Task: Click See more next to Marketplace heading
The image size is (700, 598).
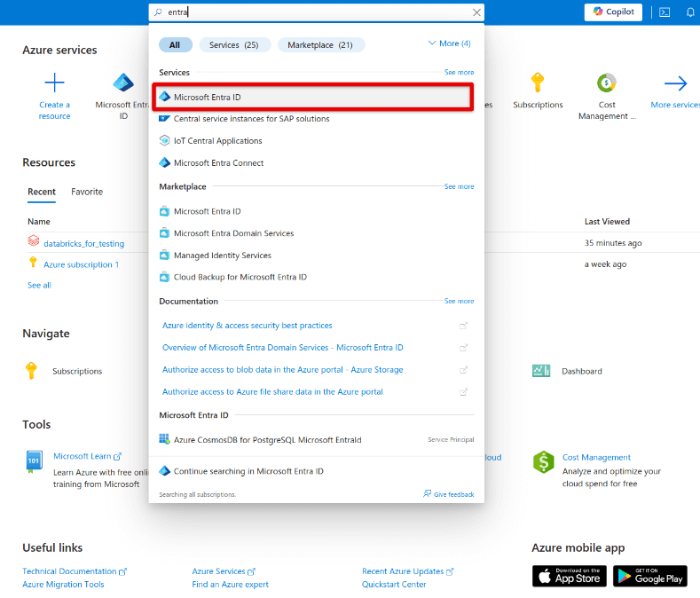Action: pos(459,186)
